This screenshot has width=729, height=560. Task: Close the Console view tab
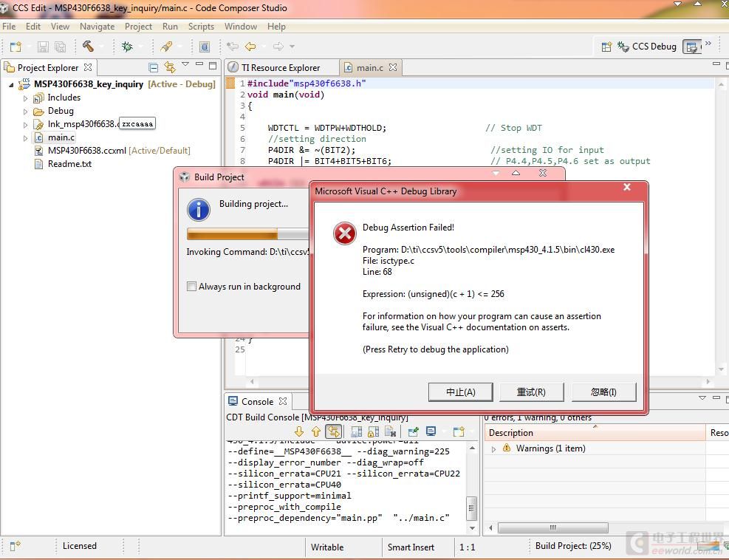pos(283,401)
